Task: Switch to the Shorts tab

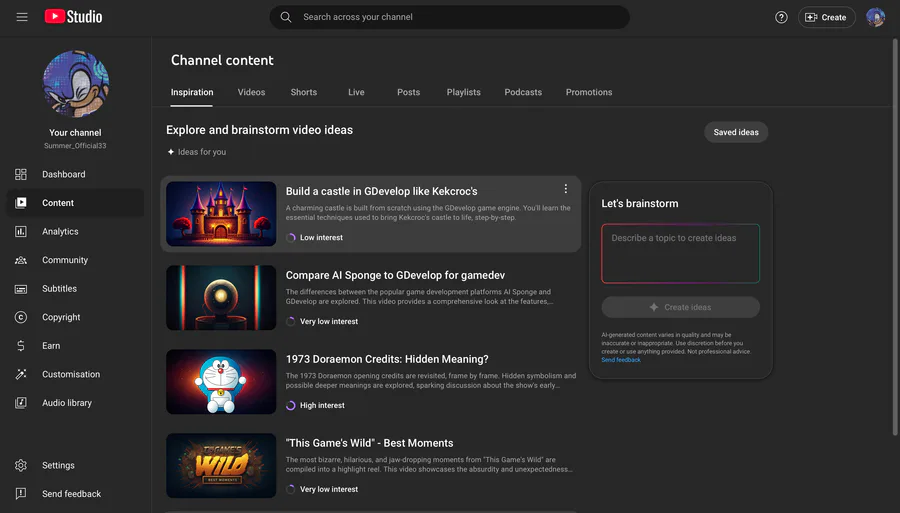Action: pos(304,92)
